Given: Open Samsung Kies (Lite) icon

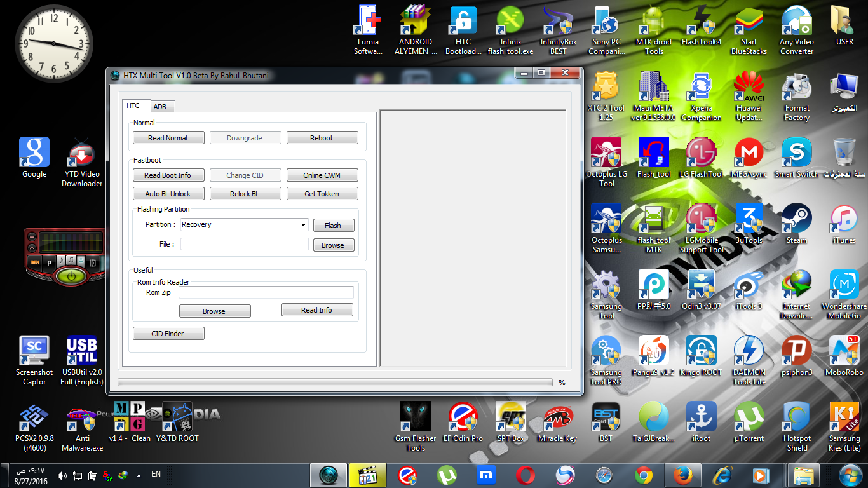Looking at the screenshot, I should [844, 426].
